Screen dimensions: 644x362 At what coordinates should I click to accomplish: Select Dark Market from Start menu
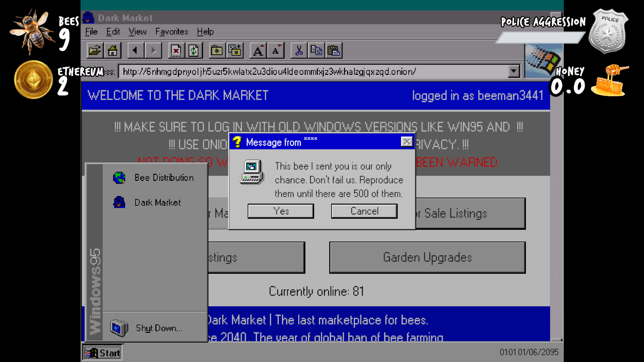pos(155,202)
